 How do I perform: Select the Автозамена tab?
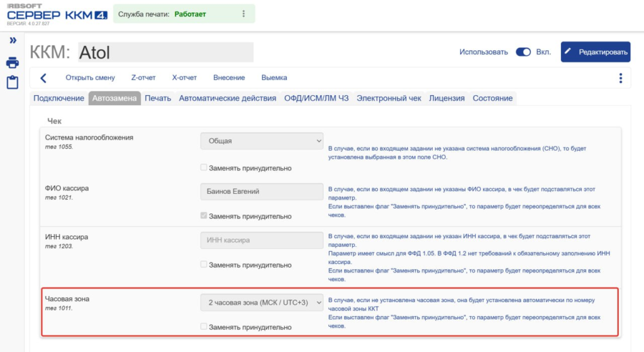(114, 98)
